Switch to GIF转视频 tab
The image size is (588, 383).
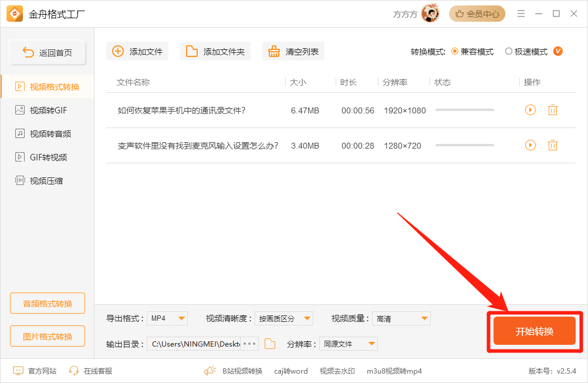tap(48, 157)
